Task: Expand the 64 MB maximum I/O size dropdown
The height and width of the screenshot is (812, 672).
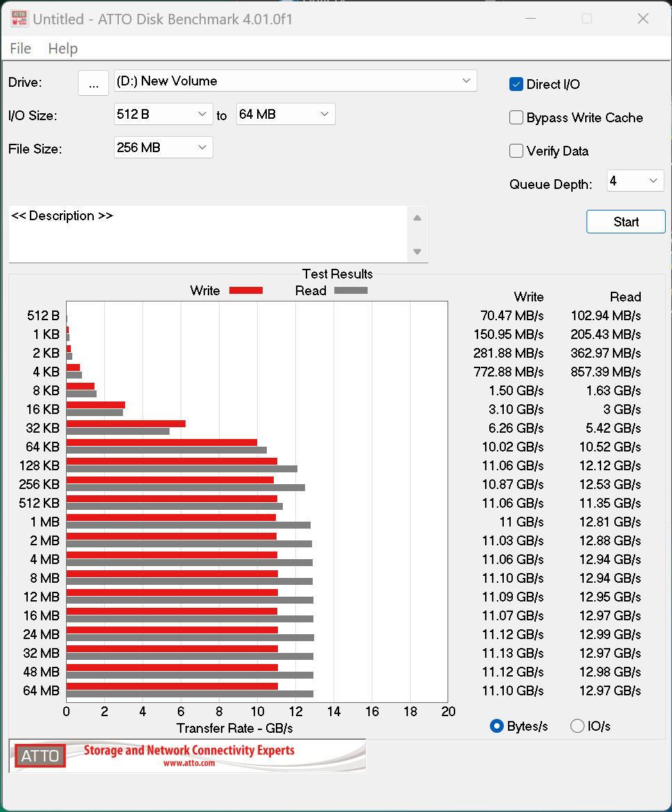Action: tap(286, 114)
